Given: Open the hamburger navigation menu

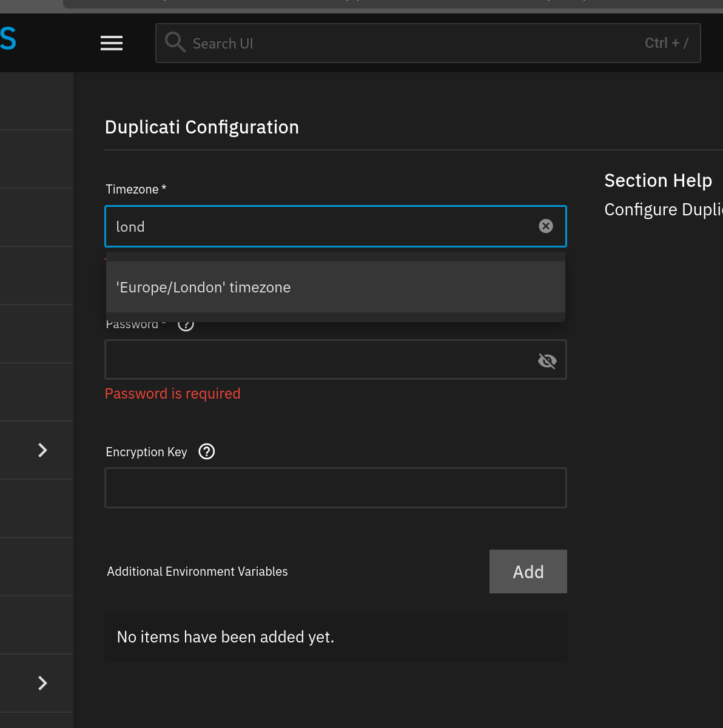Looking at the screenshot, I should point(112,43).
